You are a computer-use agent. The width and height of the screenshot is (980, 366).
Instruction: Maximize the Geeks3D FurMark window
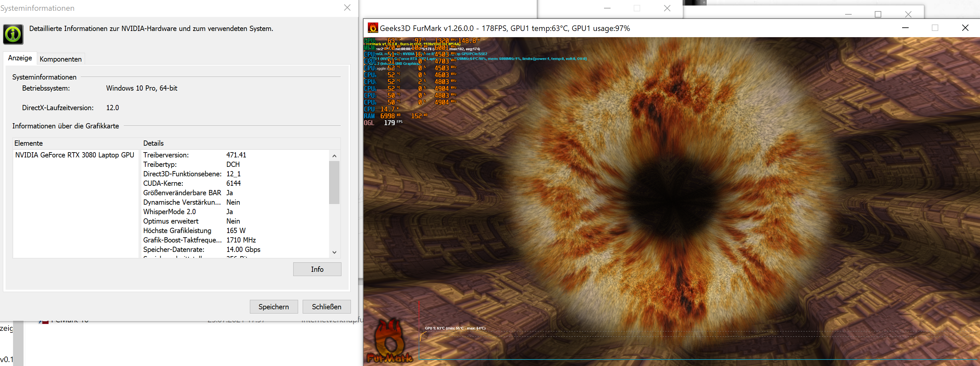(935, 28)
